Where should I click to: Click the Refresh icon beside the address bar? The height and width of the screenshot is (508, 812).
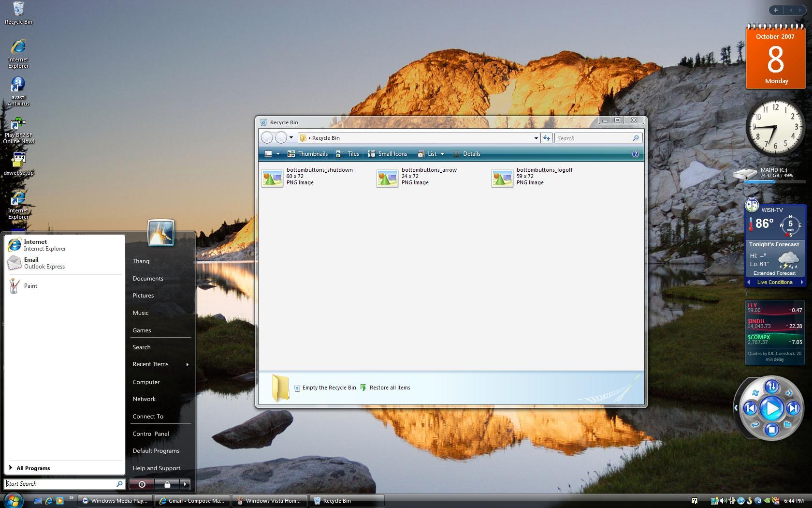546,138
